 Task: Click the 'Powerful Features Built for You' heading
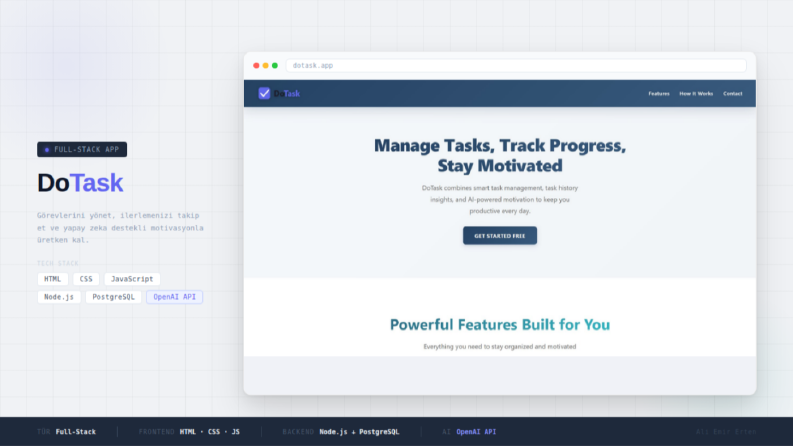coord(500,324)
